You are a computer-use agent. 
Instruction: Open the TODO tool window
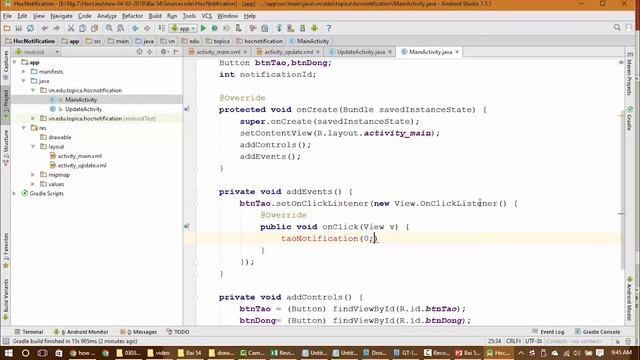[178, 332]
